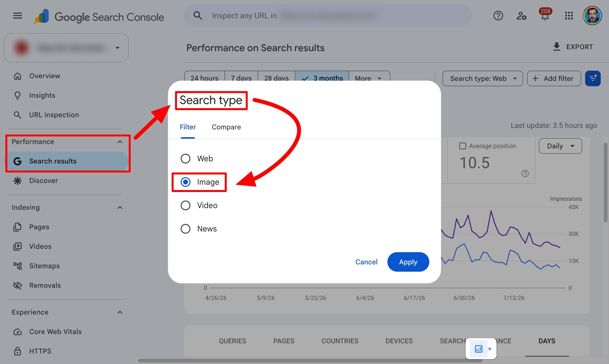609x364 pixels.
Task: Click the Sitemaps tree icon
Action: click(17, 266)
